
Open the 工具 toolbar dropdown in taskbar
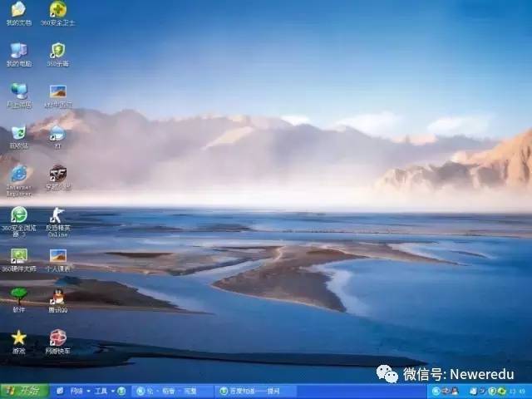pos(105,392)
